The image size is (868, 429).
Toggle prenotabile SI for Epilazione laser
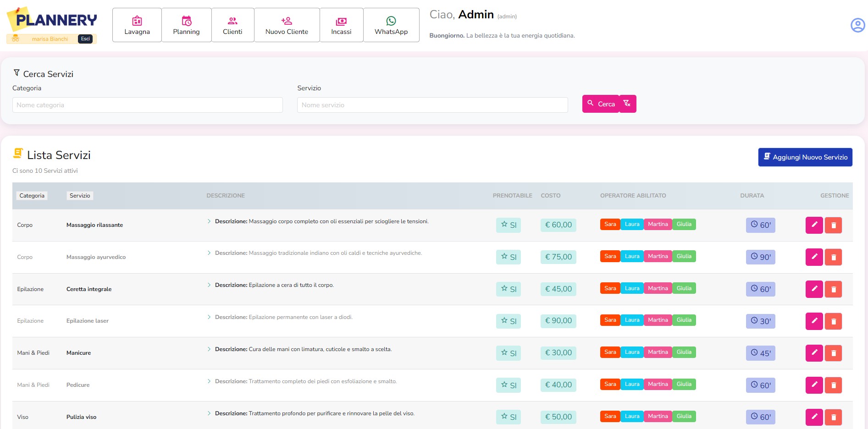pyautogui.click(x=509, y=321)
